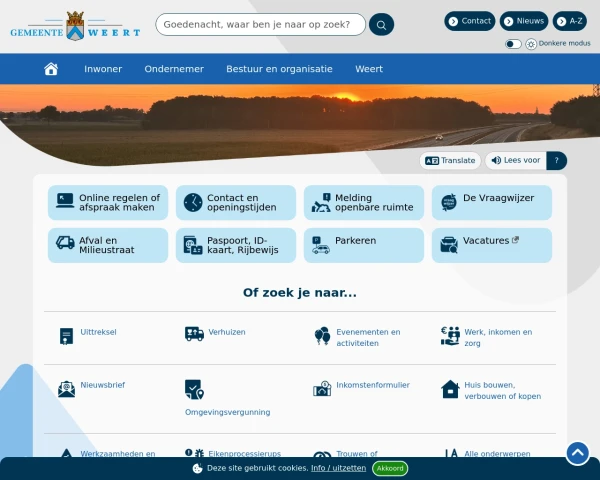Open the Alle onderwerpen link
This screenshot has width=600, height=480.
tap(497, 453)
